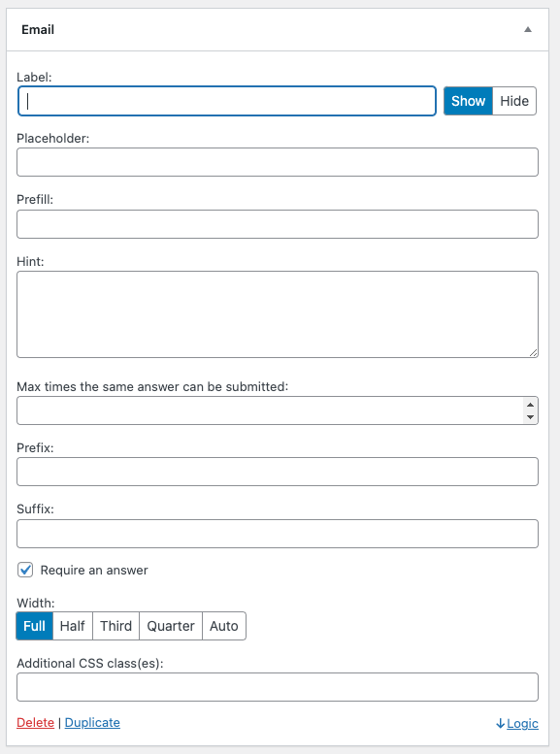Click the Label text field
This screenshot has width=560, height=754.
tap(227, 101)
